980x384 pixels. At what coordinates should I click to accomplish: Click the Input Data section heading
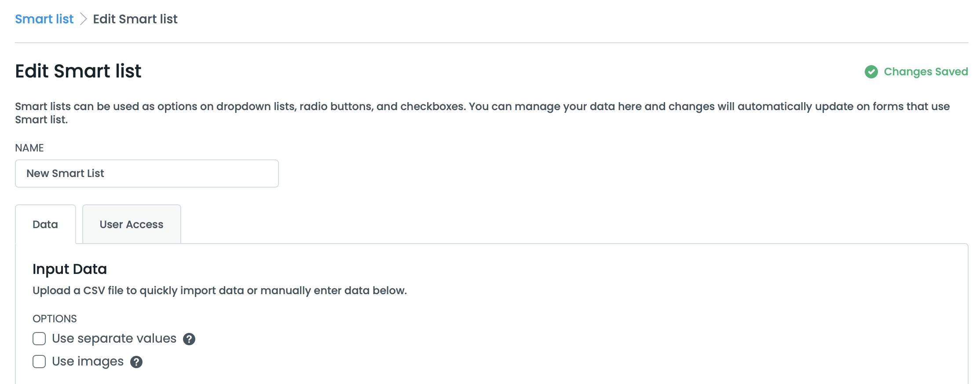(x=69, y=269)
